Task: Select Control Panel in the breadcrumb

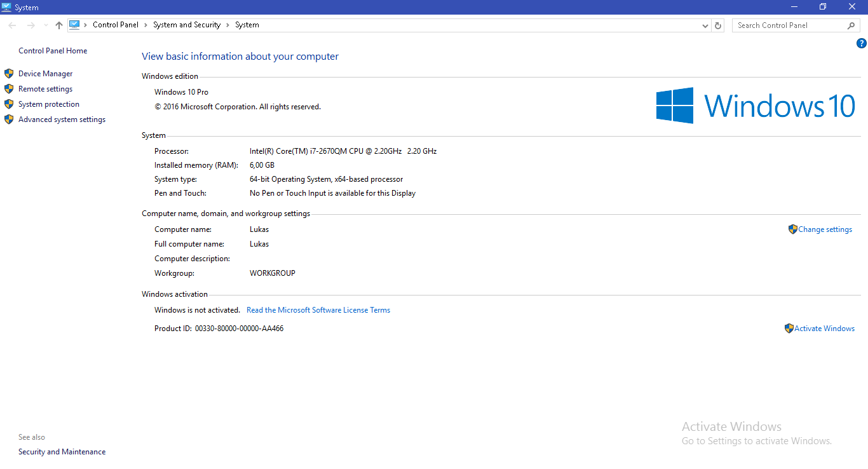Action: [x=116, y=25]
